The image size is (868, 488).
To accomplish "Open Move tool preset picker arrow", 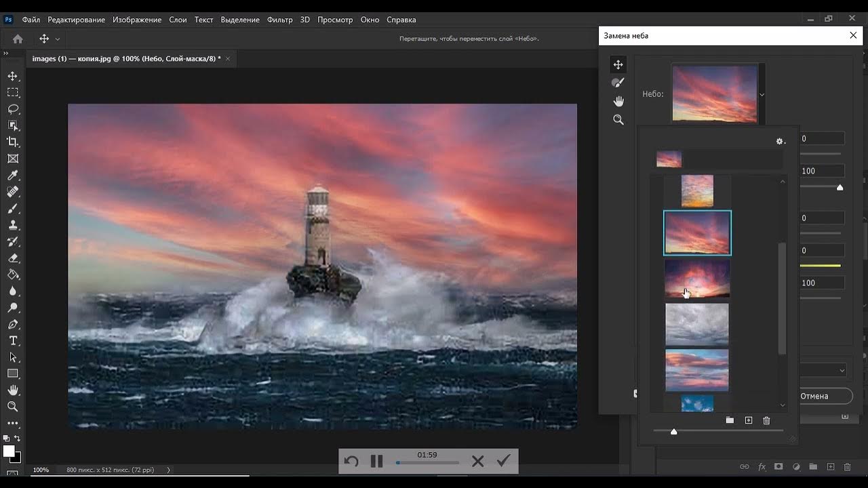I will [58, 39].
